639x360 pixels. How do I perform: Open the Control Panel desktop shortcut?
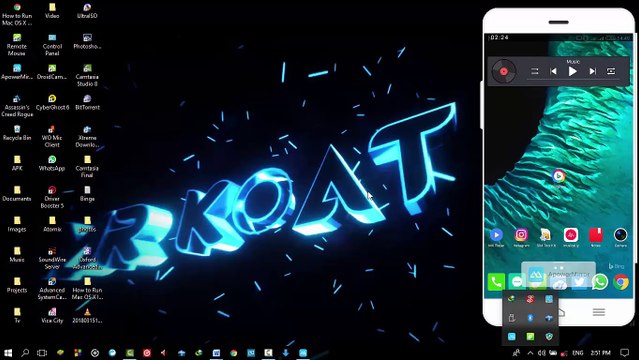click(52, 44)
